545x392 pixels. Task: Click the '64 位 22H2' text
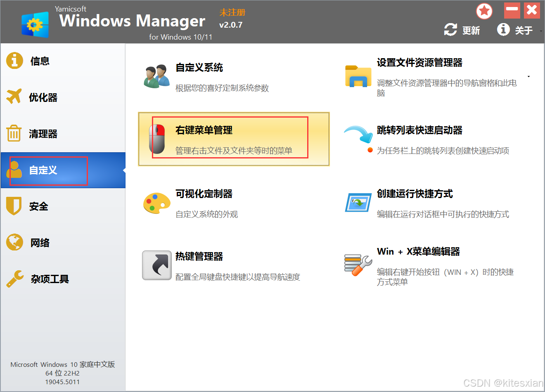[62, 373]
